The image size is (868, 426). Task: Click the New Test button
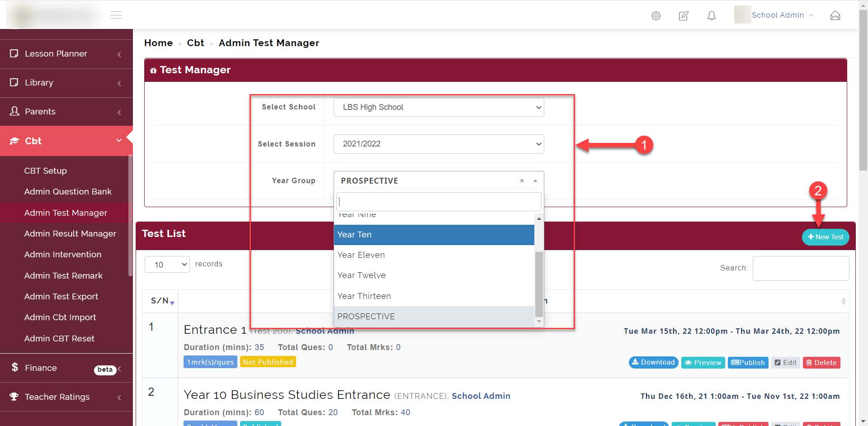pos(826,237)
